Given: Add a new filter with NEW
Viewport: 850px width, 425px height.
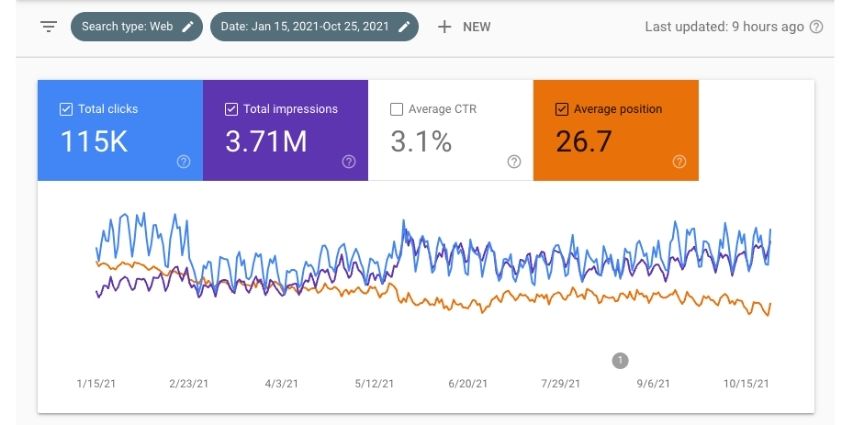Looking at the screenshot, I should click(x=464, y=27).
